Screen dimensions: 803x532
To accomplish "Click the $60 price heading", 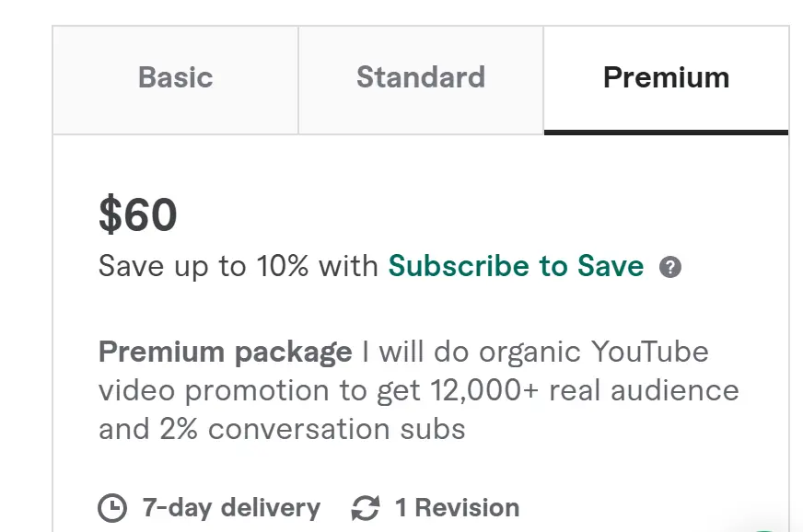I will [138, 215].
